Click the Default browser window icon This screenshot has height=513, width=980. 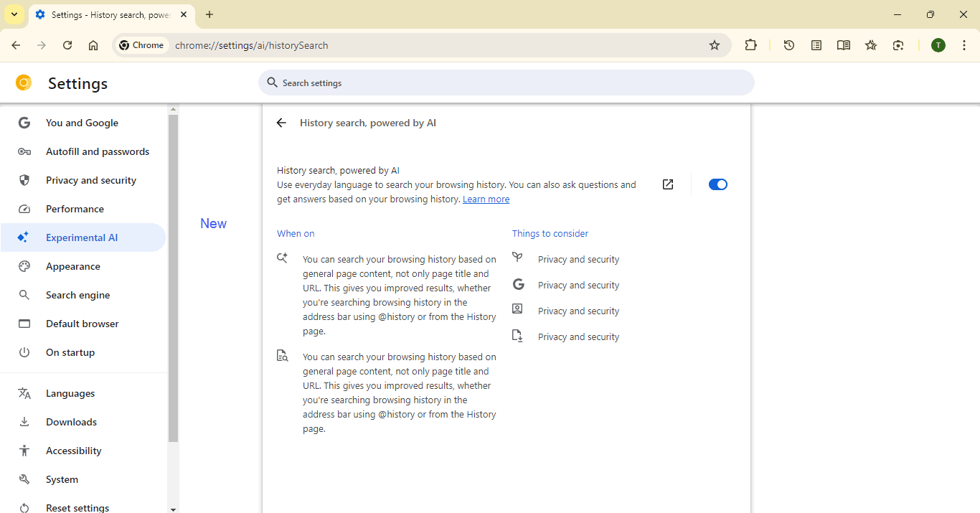(x=24, y=324)
